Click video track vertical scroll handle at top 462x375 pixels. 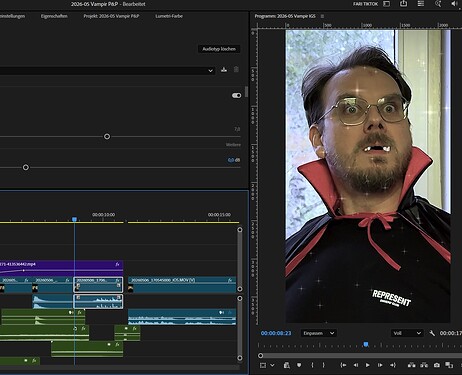[x=240, y=230]
